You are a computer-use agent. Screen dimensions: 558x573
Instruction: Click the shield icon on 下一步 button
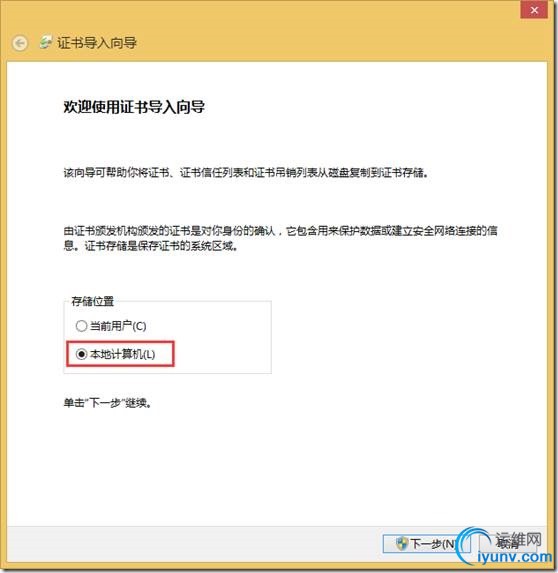click(x=402, y=544)
